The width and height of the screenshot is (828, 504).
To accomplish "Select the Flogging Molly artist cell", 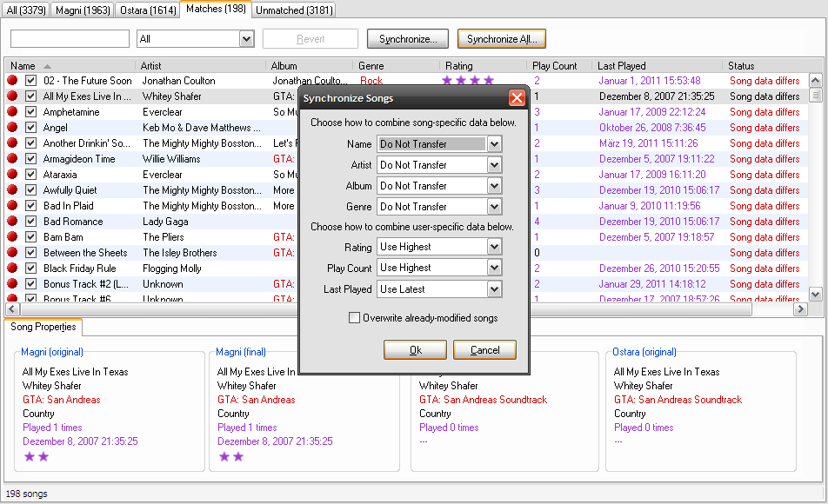I will (x=172, y=269).
